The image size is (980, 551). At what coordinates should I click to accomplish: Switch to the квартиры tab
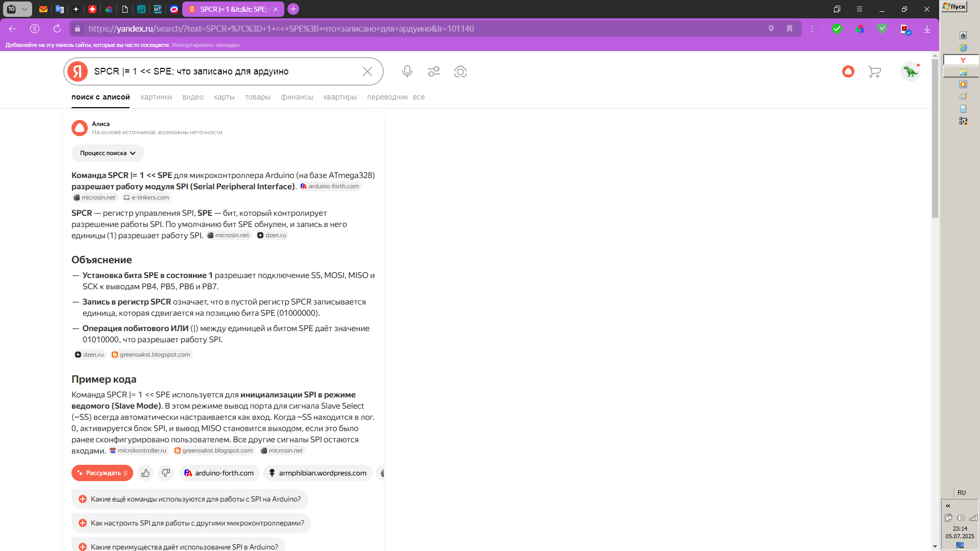pos(340,97)
